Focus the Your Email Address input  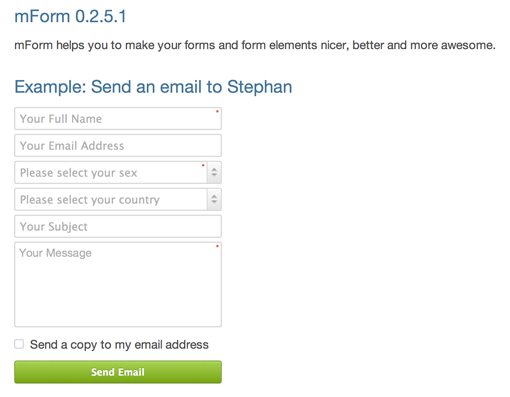(118, 145)
